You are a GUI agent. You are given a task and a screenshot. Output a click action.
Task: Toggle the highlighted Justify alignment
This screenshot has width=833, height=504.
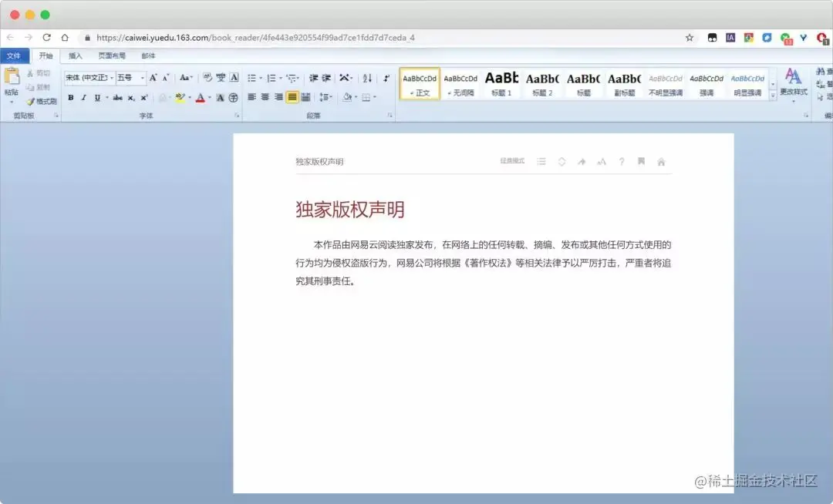[292, 97]
